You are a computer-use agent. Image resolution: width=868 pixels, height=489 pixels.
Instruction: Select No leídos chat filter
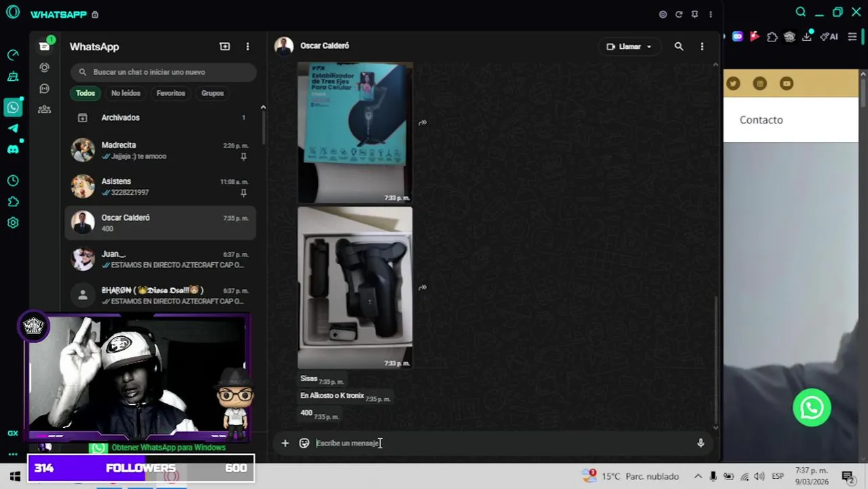click(126, 93)
